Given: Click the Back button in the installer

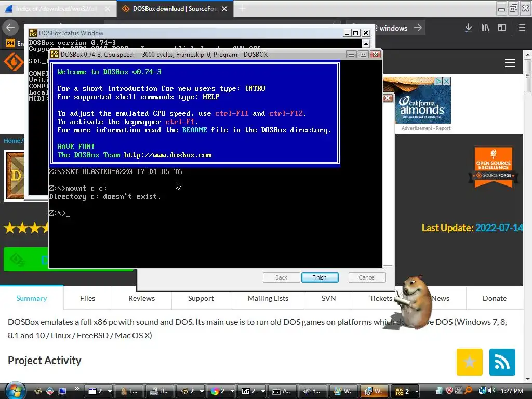Looking at the screenshot, I should coord(281,277).
